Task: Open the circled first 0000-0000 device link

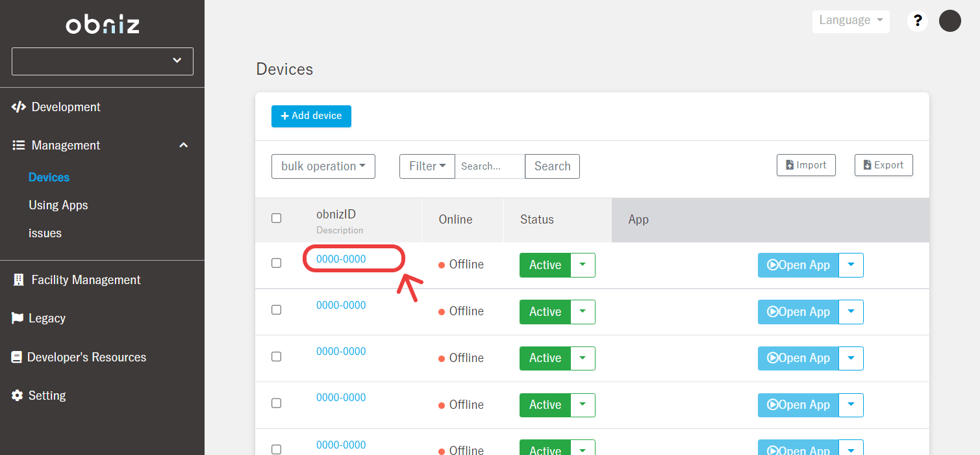Action: pyautogui.click(x=341, y=259)
